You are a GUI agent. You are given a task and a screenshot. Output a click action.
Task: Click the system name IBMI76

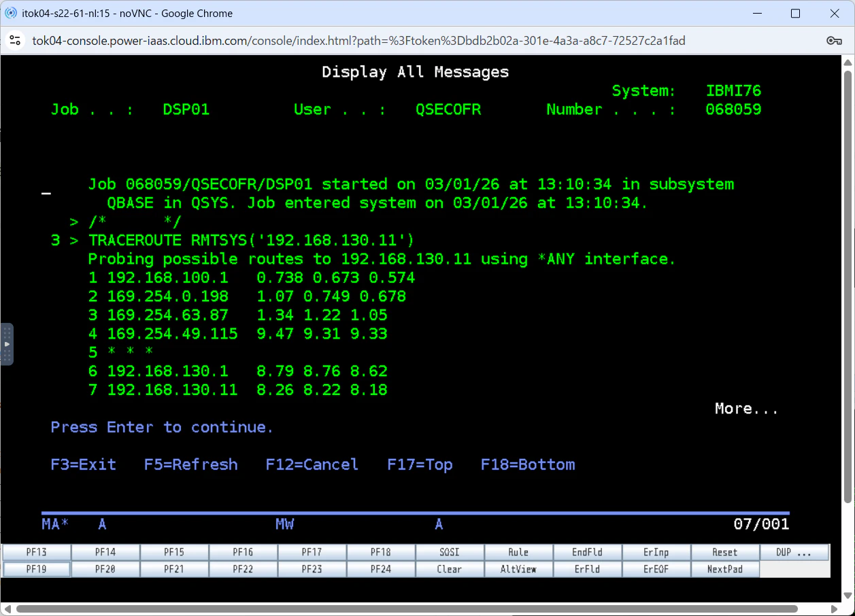[x=733, y=90]
